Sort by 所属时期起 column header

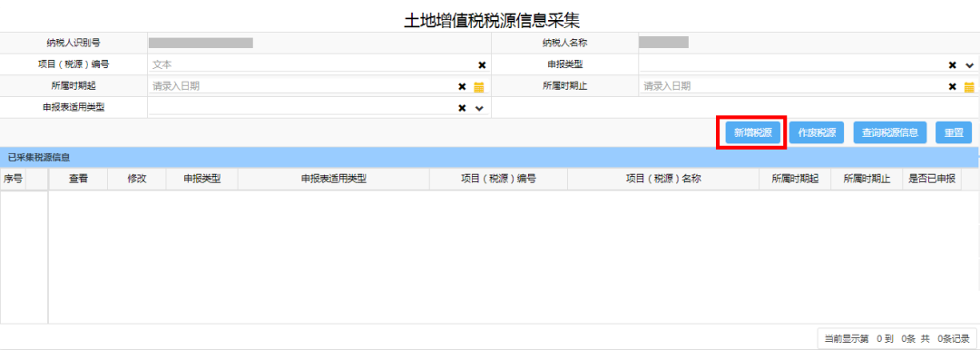[x=795, y=179]
